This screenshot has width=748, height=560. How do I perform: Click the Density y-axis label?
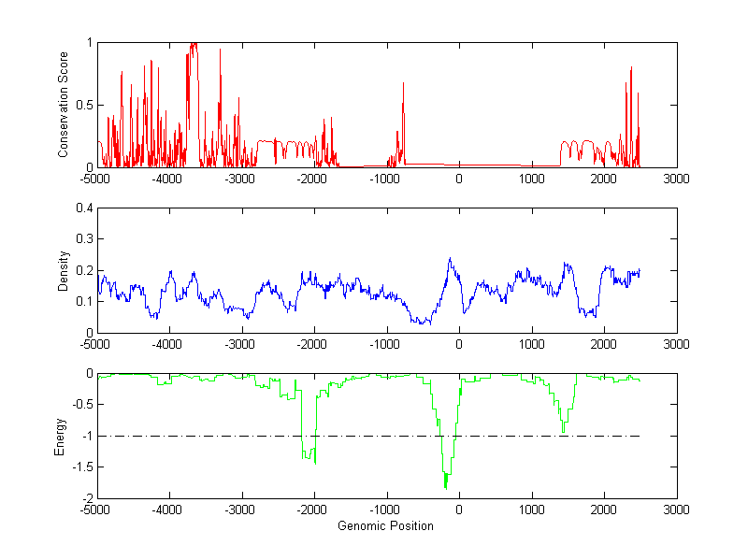point(64,270)
